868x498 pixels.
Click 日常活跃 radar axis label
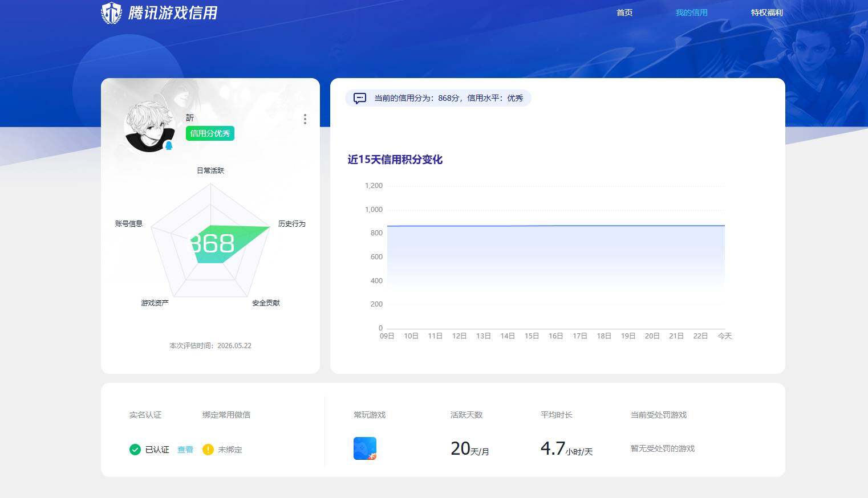[x=210, y=170]
